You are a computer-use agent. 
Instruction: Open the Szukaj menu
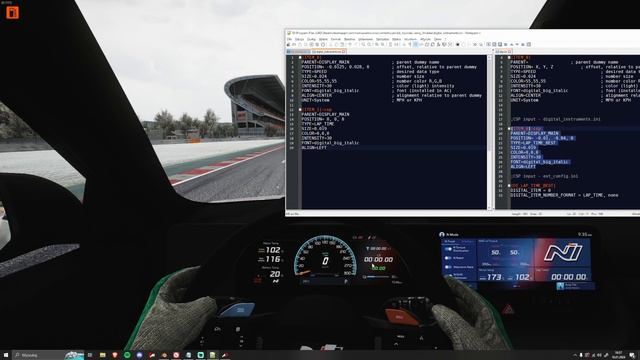(x=311, y=39)
